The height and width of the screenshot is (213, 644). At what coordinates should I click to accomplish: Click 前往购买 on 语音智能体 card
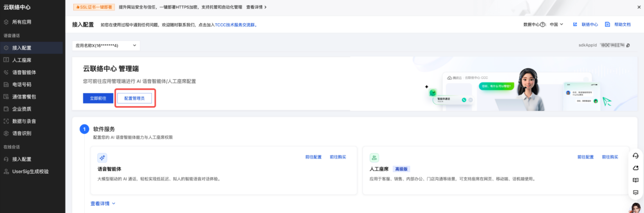[x=338, y=157]
